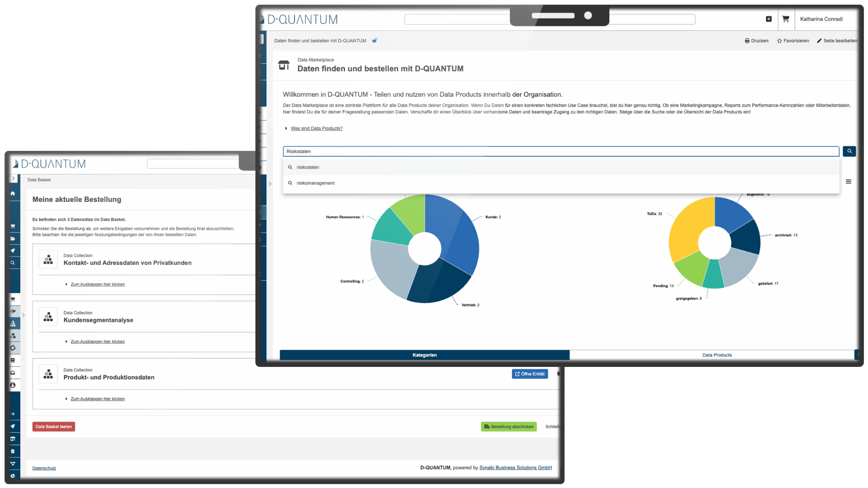This screenshot has width=868, height=488.
Task: Switch to the Data Products tab
Action: point(717,355)
